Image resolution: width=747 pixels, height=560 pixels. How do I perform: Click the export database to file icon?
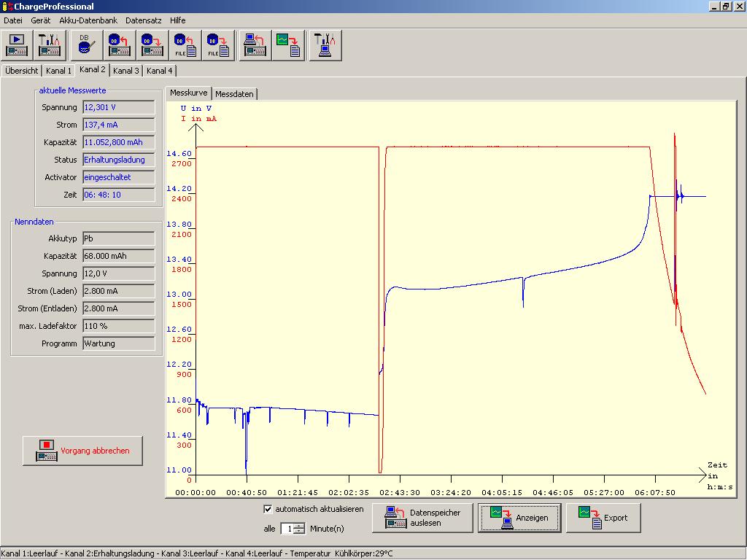[218, 45]
